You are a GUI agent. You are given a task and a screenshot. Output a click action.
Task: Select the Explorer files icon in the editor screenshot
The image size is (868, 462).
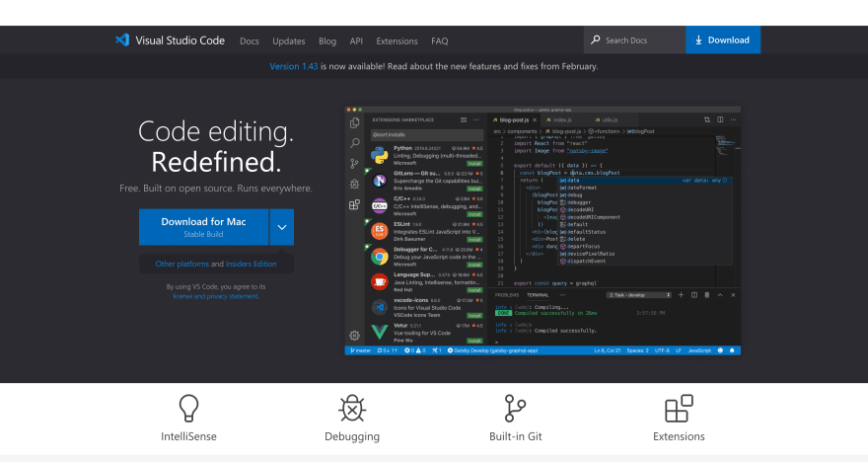pos(355,123)
